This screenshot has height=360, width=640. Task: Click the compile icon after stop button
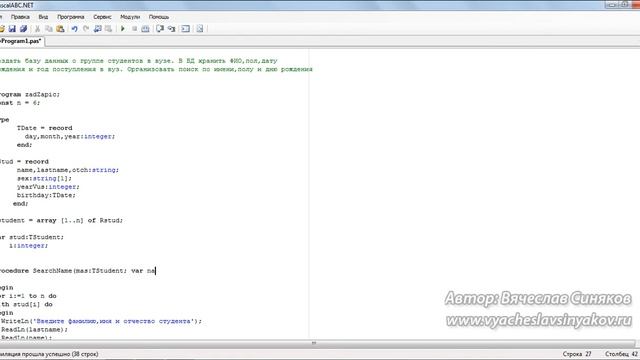coord(145,29)
